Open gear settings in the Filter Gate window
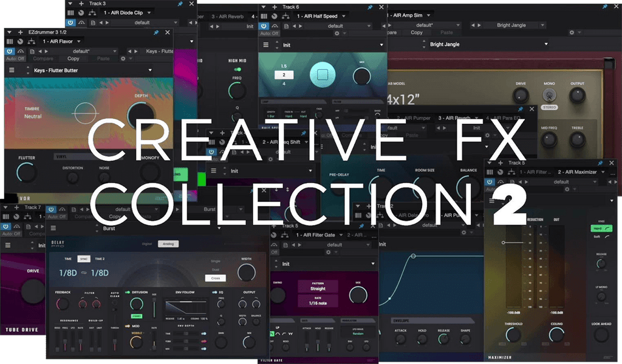This screenshot has width=622, height=364. tap(328, 252)
